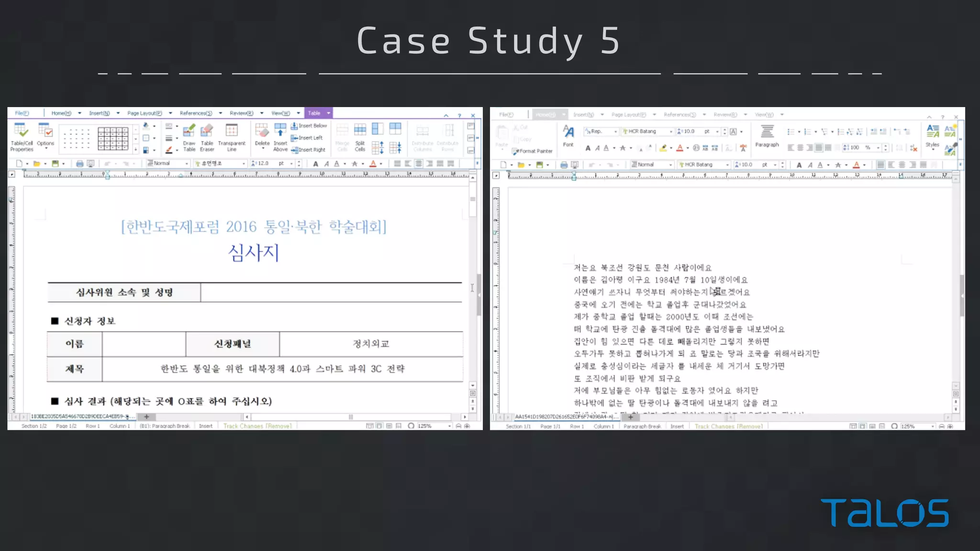Screen dimensions: 980x551
Task: Click the highlighter icon in right window ribbon
Action: [663, 148]
